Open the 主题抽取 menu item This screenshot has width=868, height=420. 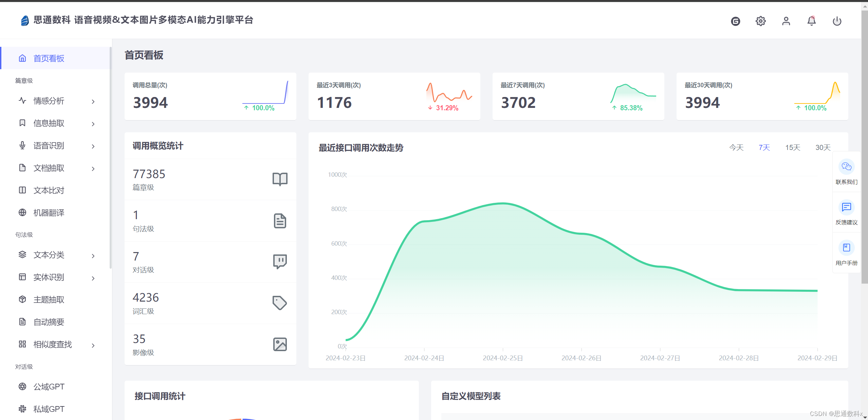(55, 299)
